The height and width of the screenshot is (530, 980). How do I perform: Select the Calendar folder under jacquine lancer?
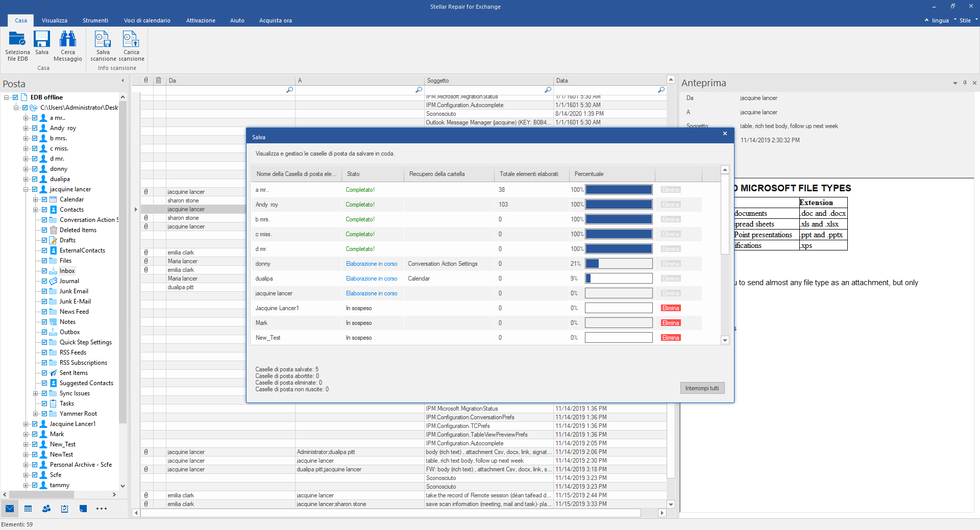(71, 199)
